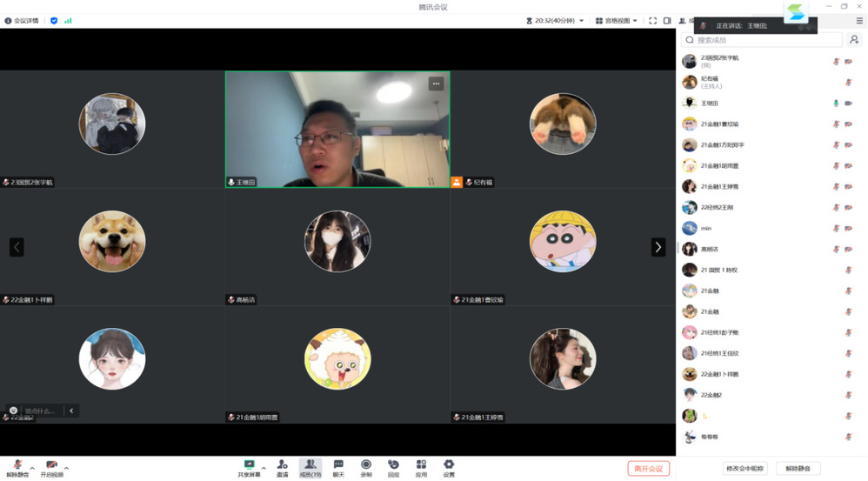868x481 pixels.
Task: Open the 应用 apps icon
Action: tap(421, 466)
